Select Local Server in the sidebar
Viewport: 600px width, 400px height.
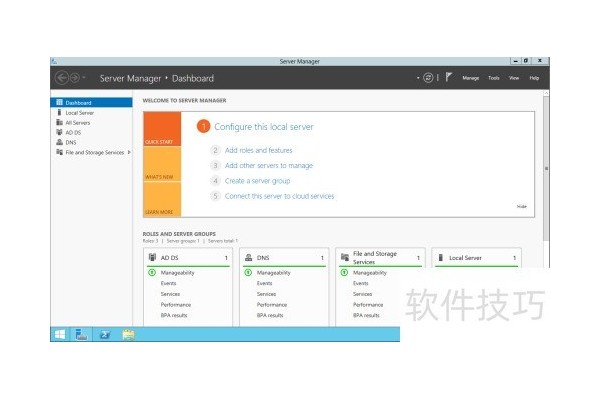click(x=91, y=113)
